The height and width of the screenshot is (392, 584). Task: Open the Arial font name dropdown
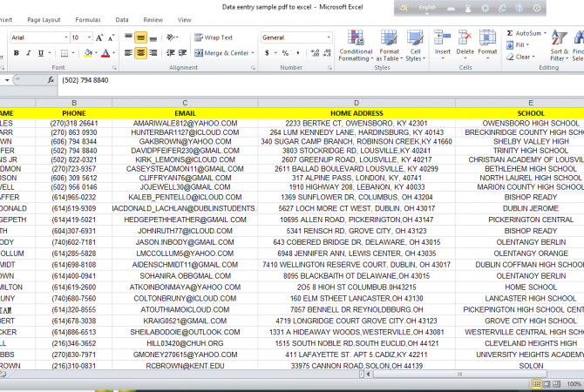coord(66,37)
